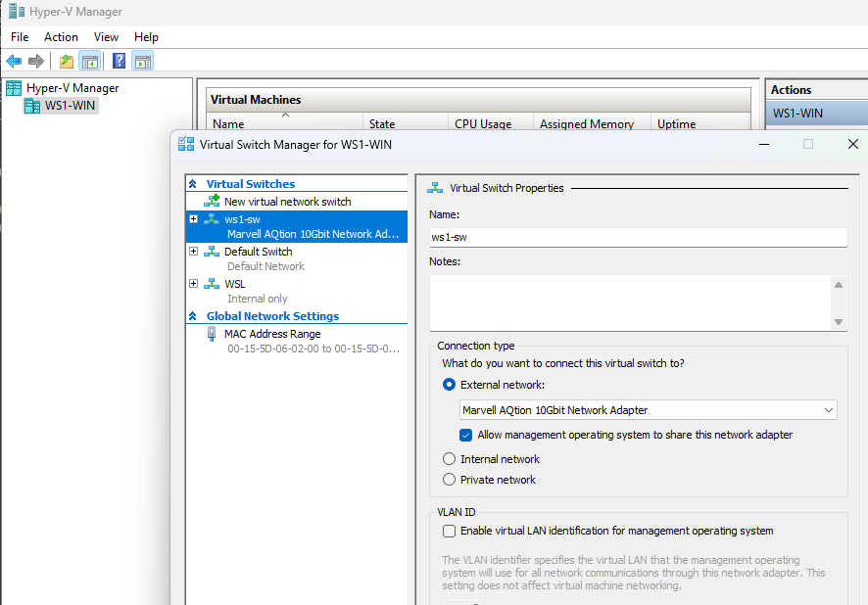
Task: Click the switch Name text field
Action: tap(637, 237)
